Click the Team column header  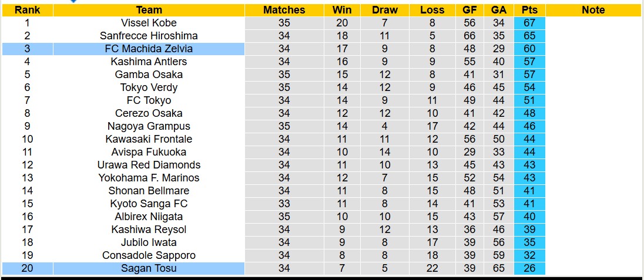149,10
